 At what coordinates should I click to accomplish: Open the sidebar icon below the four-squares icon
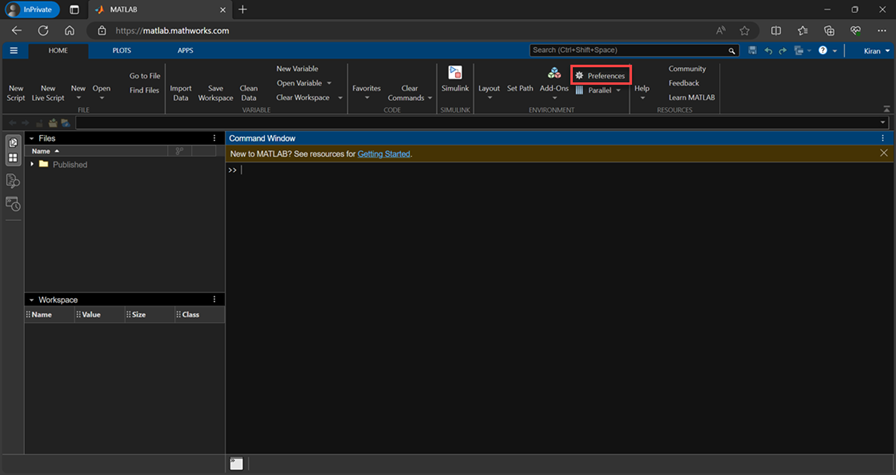point(13,181)
